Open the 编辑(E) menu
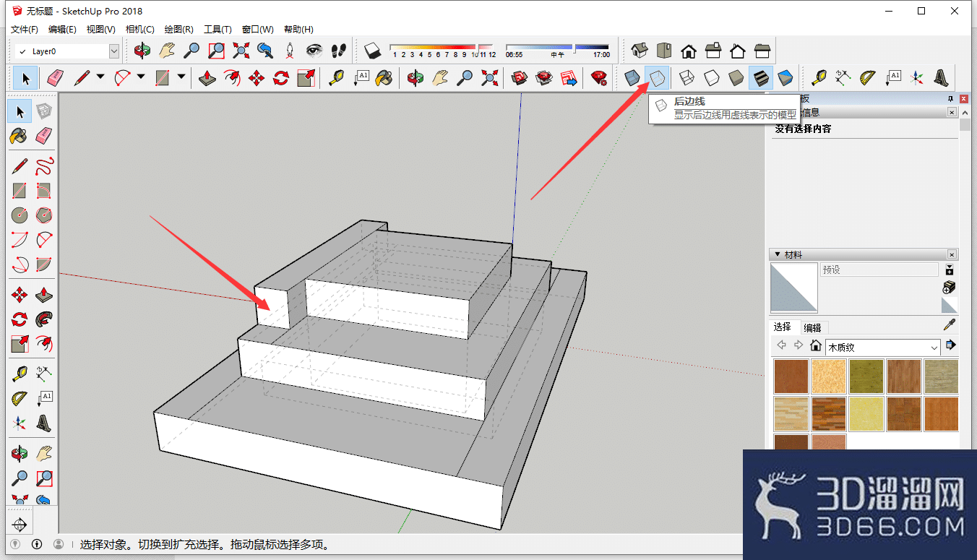977x560 pixels. (62, 30)
